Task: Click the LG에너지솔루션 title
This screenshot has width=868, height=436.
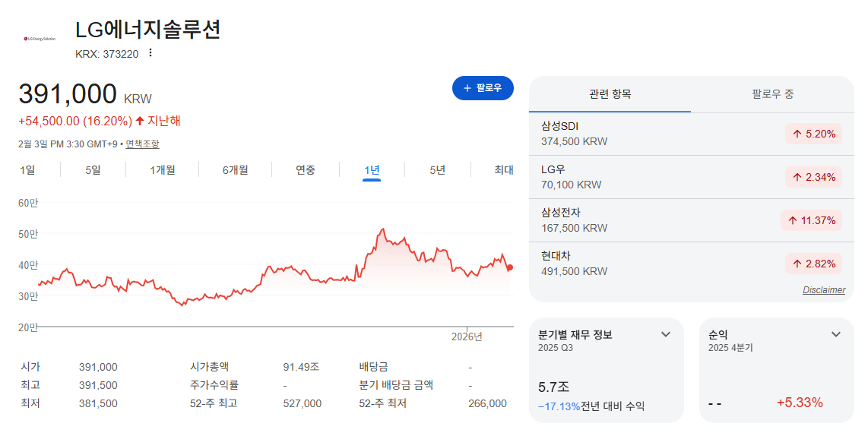Action: click(x=147, y=30)
